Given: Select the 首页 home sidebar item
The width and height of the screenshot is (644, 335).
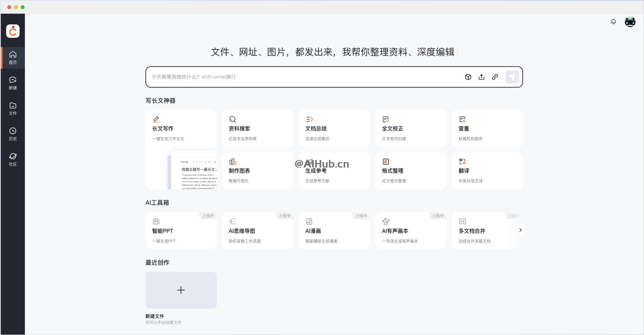Looking at the screenshot, I should 13,57.
